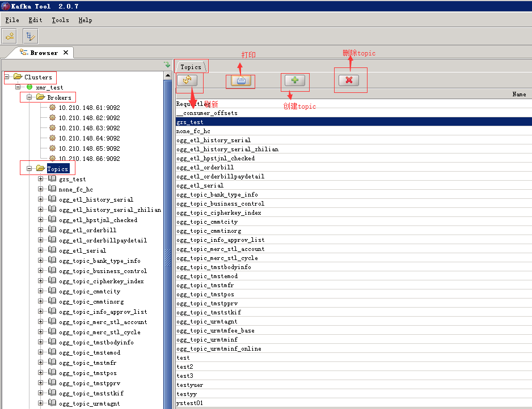Select broker 10.210.148.61:9092 in tree
532x409 pixels.
(89, 108)
